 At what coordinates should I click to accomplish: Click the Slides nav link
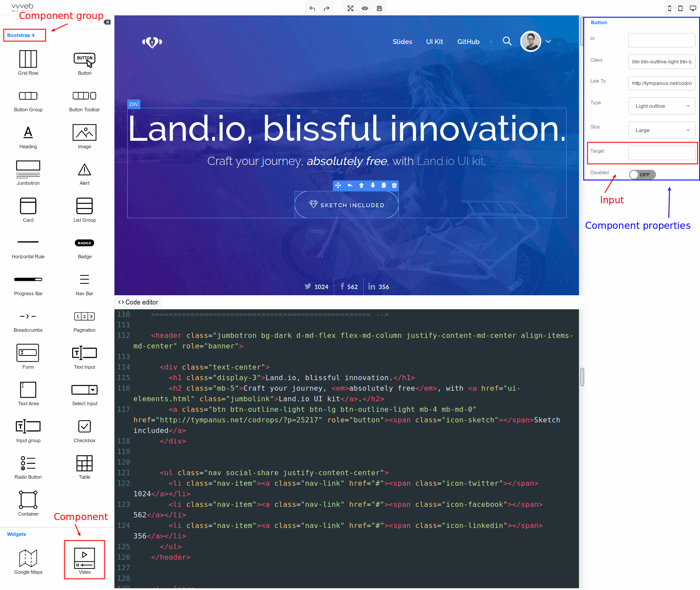[x=402, y=42]
